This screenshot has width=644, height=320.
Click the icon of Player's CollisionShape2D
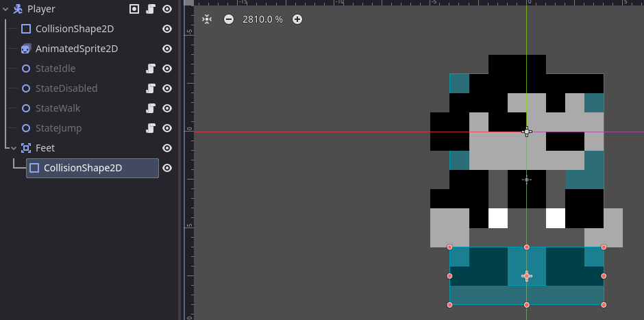pos(26,29)
